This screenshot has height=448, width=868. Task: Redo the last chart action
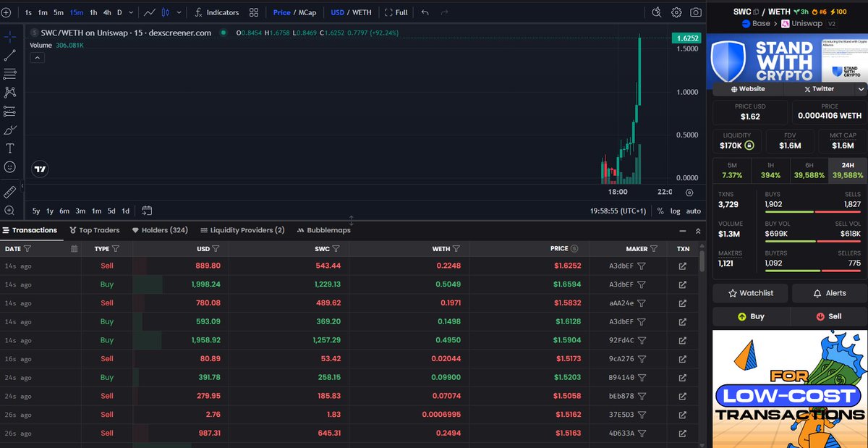tap(444, 12)
